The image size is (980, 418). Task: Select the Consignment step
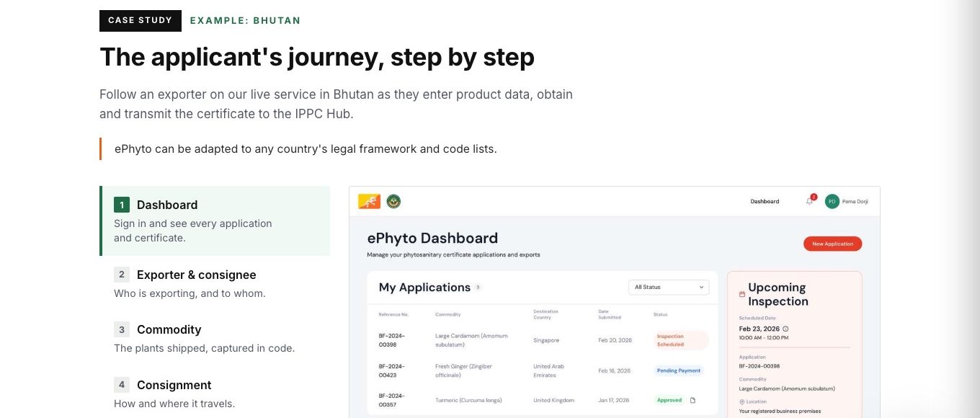(215, 393)
